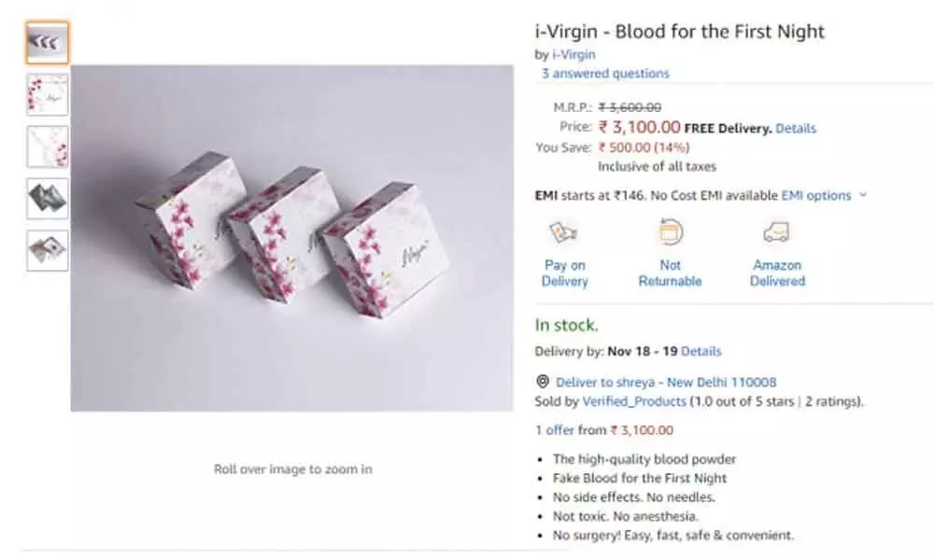Click the Not Returnable icon
Image resolution: width=934 pixels, height=560 pixels.
[x=670, y=232]
